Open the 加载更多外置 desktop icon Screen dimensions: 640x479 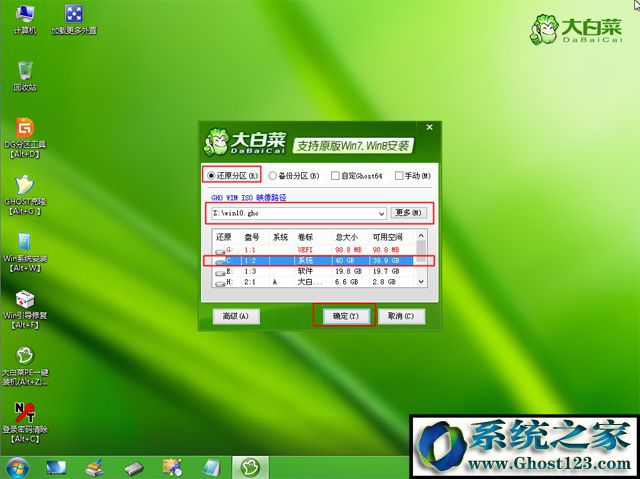pyautogui.click(x=74, y=20)
